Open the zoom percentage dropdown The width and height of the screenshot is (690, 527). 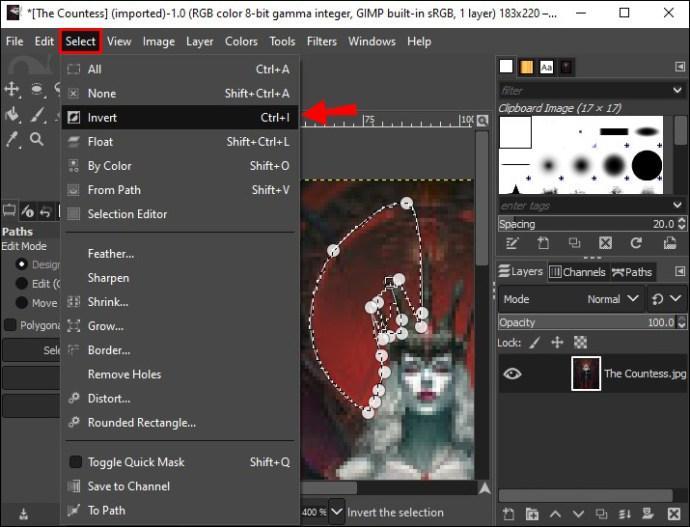(337, 512)
